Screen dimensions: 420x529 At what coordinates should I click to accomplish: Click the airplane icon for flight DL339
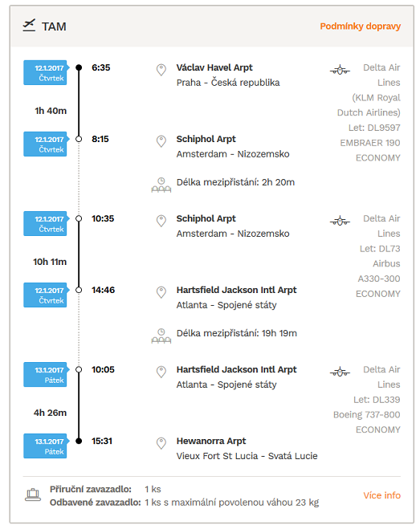pyautogui.click(x=340, y=372)
